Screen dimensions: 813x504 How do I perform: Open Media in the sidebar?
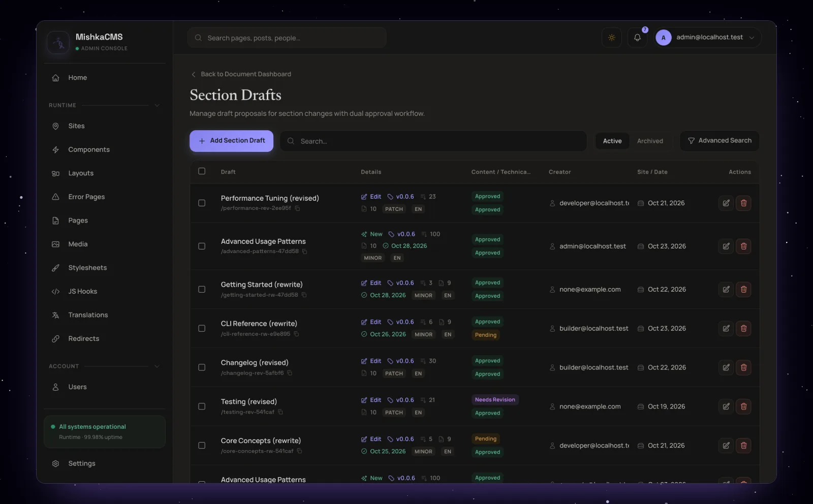(x=105, y=244)
